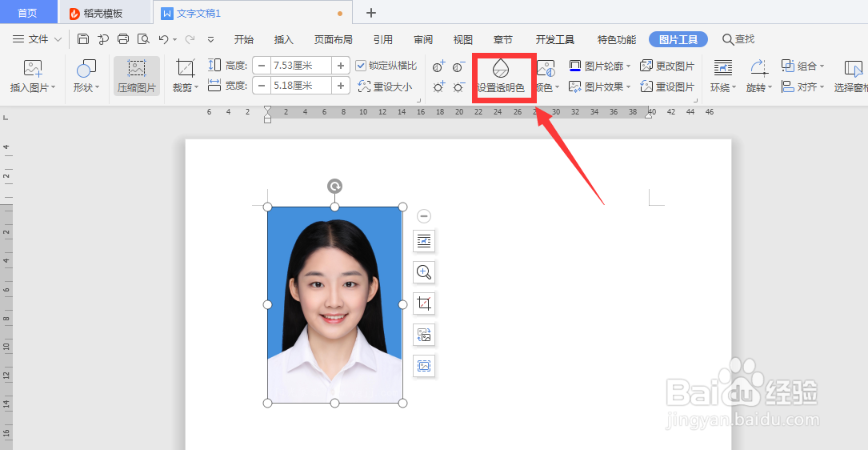Add a new tab with plus
Screen dimensions: 868x450
click(371, 13)
